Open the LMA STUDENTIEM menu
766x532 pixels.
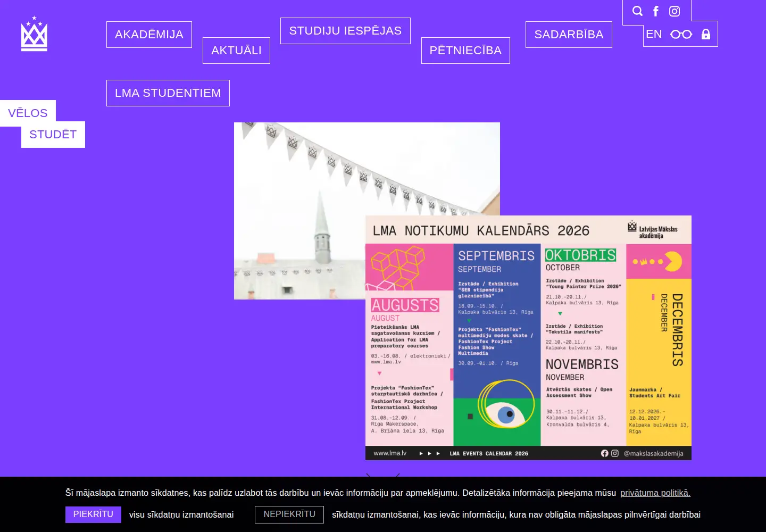point(168,93)
